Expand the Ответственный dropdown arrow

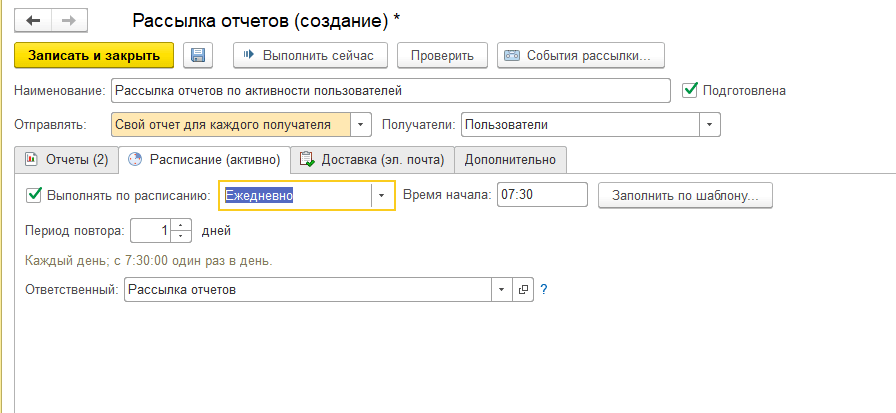coord(502,290)
